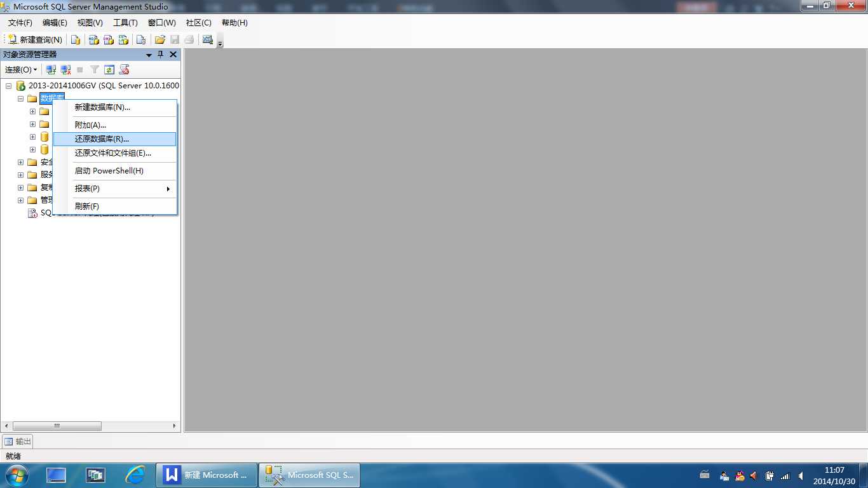The image size is (868, 488).
Task: Choose 还原数据库(R)... from context menu
Action: tap(114, 139)
